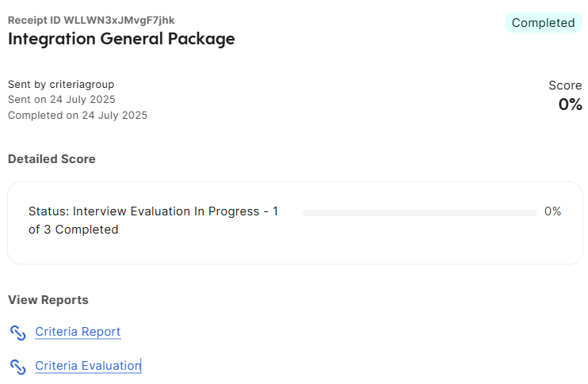Click the "of 3 Completed" status line
The height and width of the screenshot is (384, 588).
pyautogui.click(x=73, y=230)
